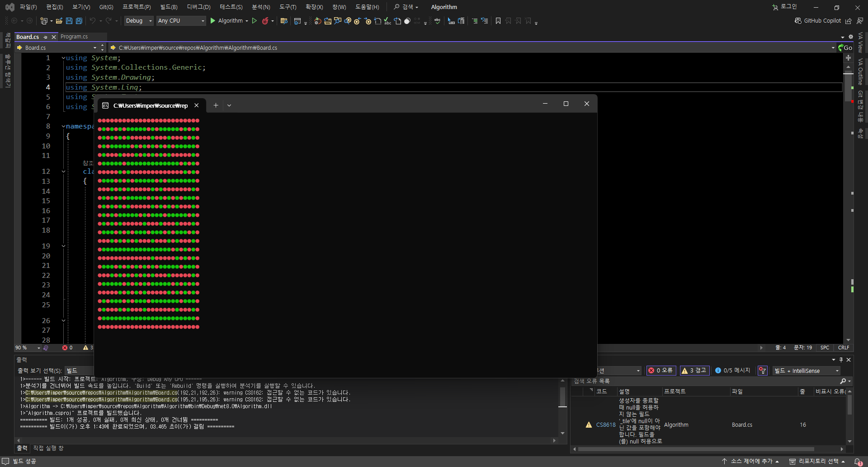Image resolution: width=868 pixels, height=467 pixels.
Task: Collapse the using block at line 1
Action: point(63,58)
